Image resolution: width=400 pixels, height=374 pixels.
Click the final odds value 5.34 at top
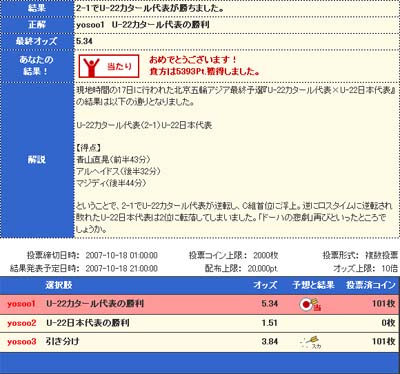point(84,41)
